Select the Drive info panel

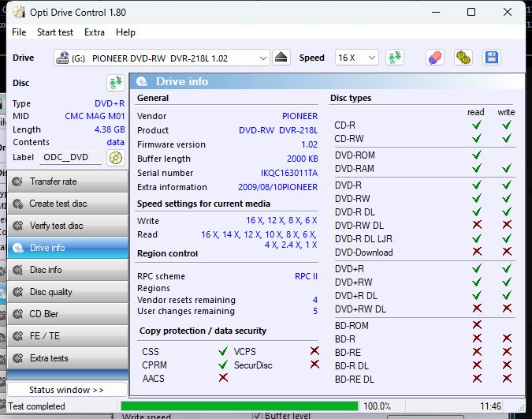point(68,248)
